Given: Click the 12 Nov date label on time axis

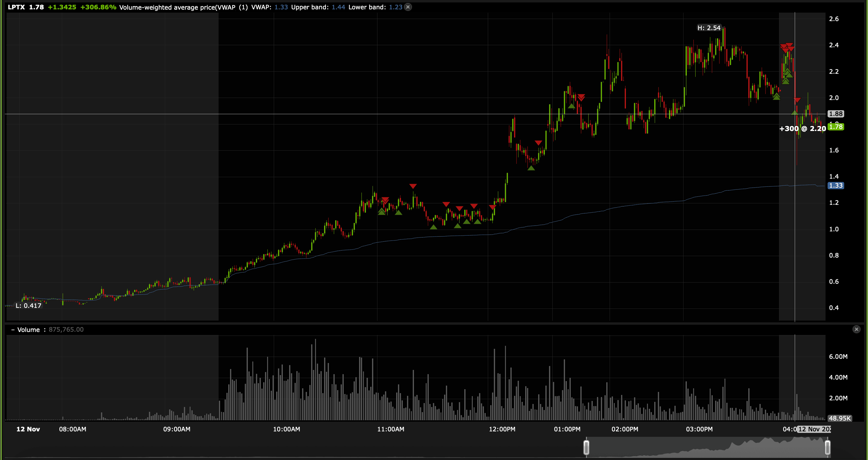Looking at the screenshot, I should [x=28, y=429].
